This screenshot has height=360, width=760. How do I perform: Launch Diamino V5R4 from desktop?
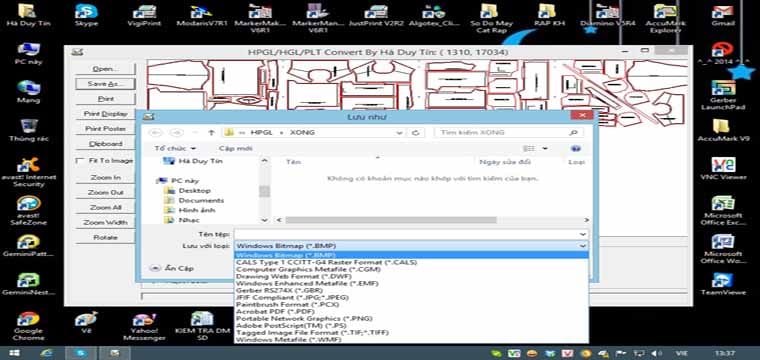tap(607, 15)
